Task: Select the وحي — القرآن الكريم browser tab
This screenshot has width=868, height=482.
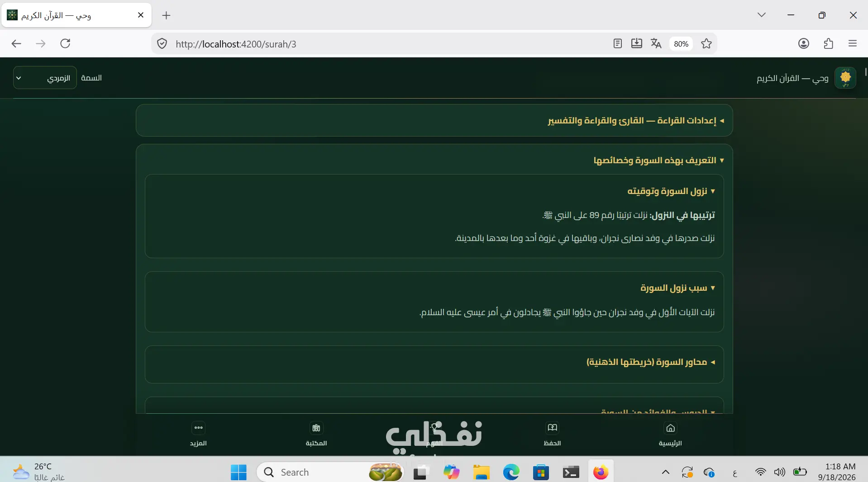Action: coord(76,15)
